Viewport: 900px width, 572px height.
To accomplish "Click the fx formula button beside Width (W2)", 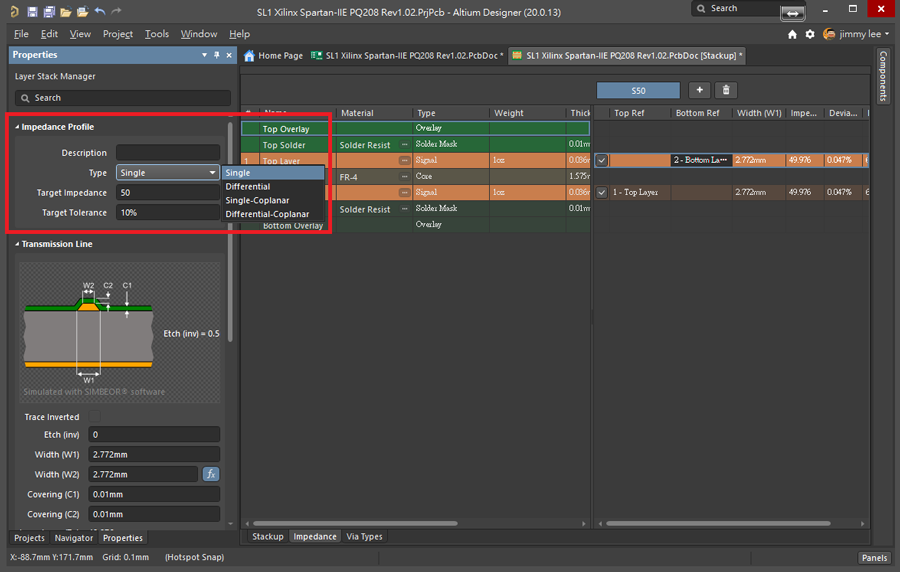I will (211, 474).
